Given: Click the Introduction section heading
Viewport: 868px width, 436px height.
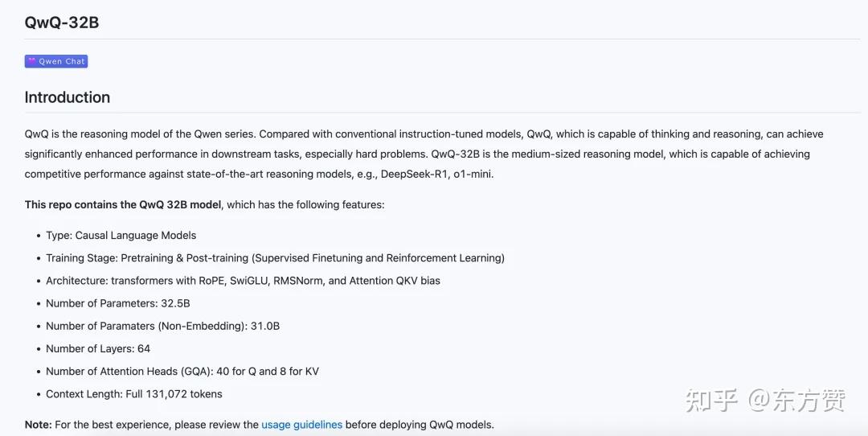Looking at the screenshot, I should [x=68, y=97].
